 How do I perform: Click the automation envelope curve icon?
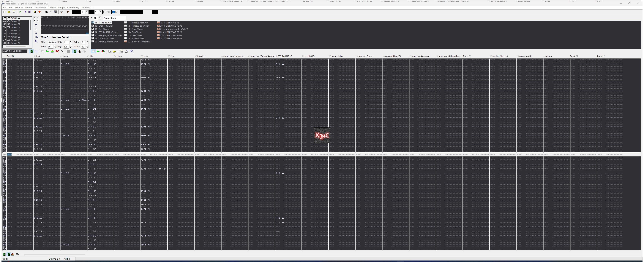click(62, 51)
